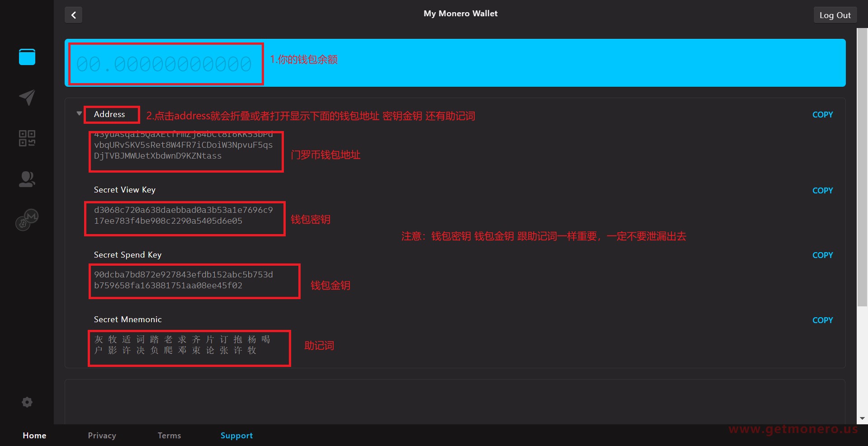Click the wallet balance amount
The image size is (868, 446).
coord(164,64)
